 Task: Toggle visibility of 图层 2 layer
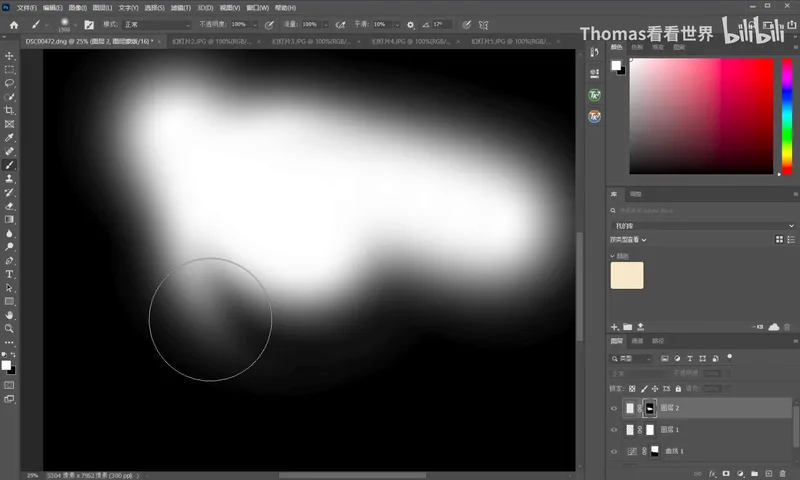(614, 408)
